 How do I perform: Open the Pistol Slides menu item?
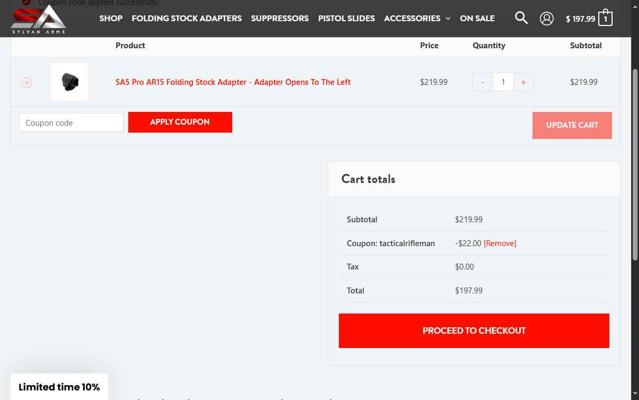point(346,18)
